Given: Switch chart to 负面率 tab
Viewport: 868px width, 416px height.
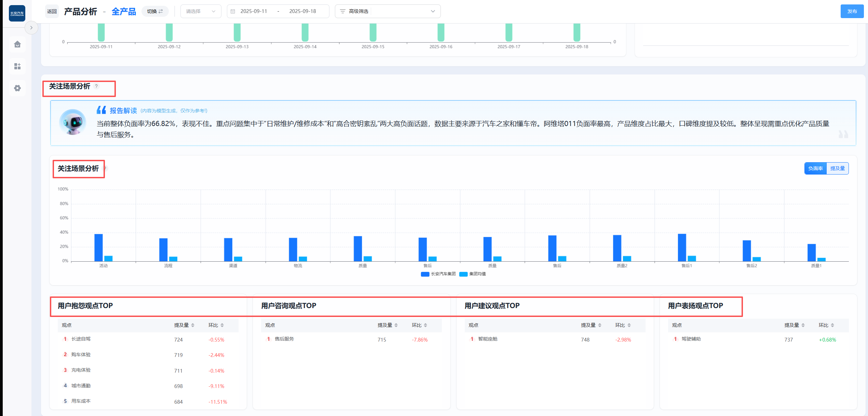Looking at the screenshot, I should tap(815, 168).
